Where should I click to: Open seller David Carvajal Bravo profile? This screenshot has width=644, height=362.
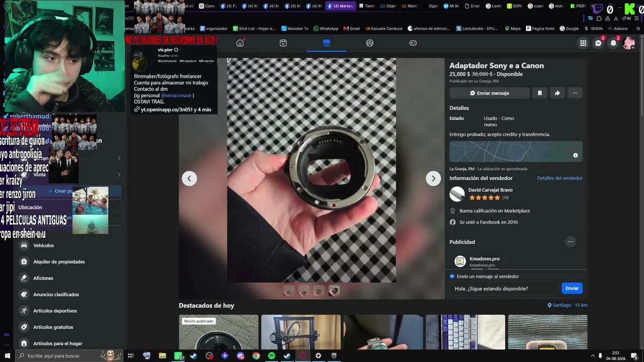(491, 190)
